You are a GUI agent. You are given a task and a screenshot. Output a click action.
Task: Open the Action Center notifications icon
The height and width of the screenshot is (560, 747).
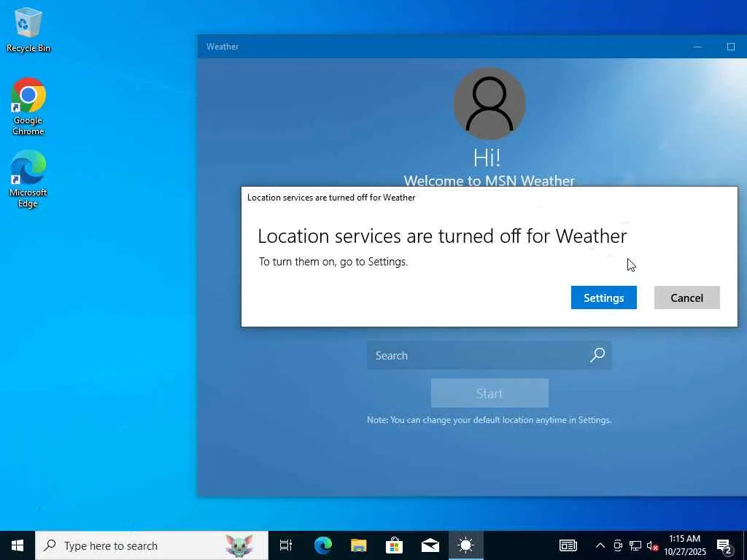click(724, 546)
